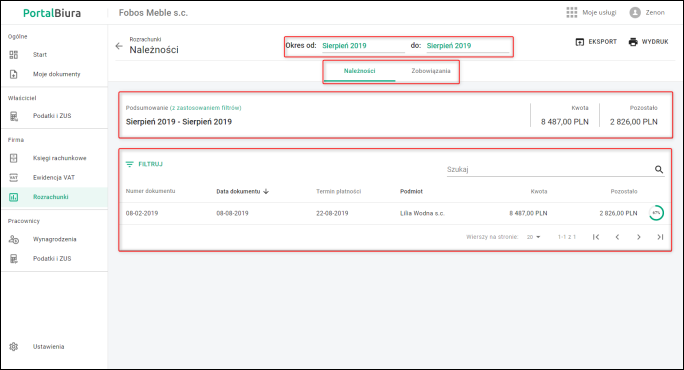Click the Wynagrodzenia people icon
This screenshot has width=684, height=370.
[x=14, y=239]
